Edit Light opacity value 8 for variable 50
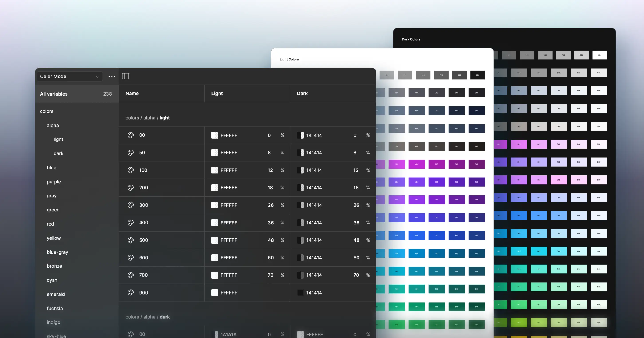 [x=269, y=153]
